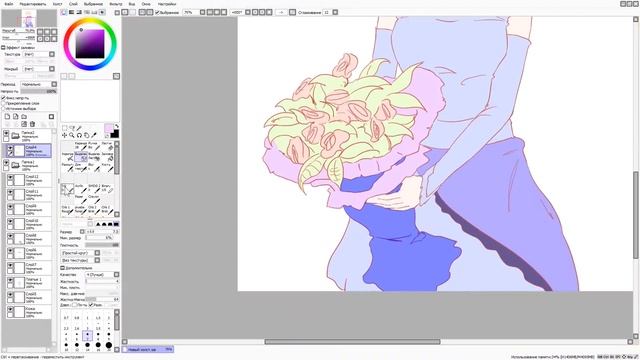Select the lasso tool
The width and height of the screenshot is (640, 360).
coord(72,128)
